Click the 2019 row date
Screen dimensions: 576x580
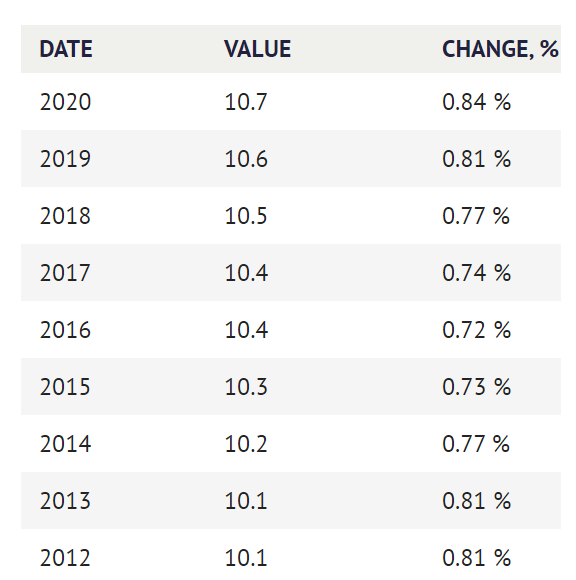(x=65, y=159)
